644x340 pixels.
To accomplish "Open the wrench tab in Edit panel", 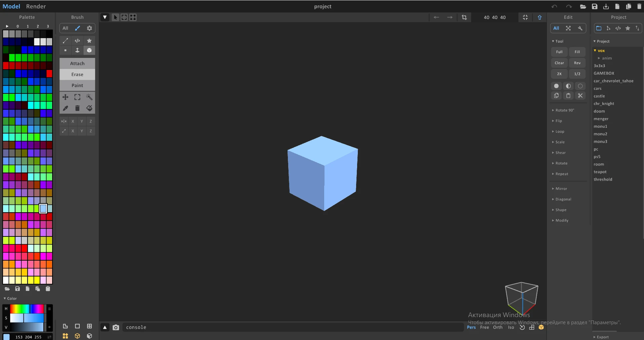I will (x=580, y=28).
